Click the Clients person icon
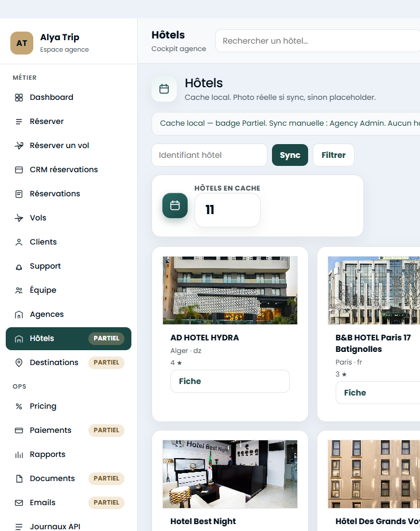420x531 pixels. point(19,242)
